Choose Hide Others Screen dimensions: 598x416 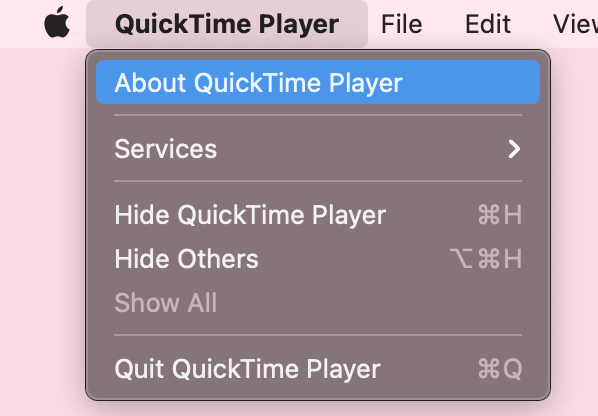pyautogui.click(x=318, y=259)
